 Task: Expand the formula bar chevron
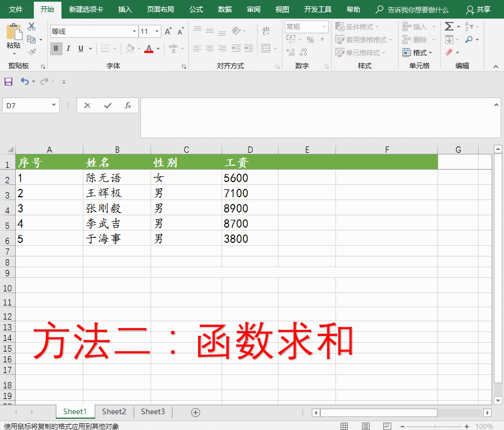[x=496, y=105]
